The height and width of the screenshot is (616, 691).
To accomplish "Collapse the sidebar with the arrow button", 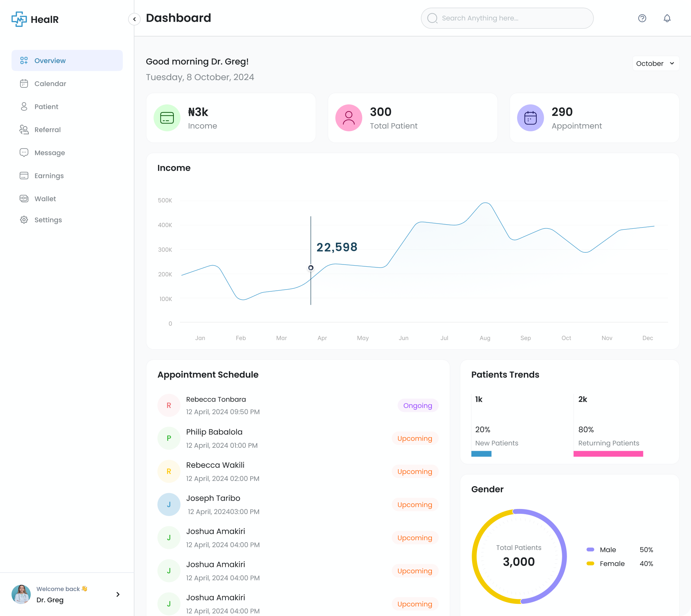I will pos(134,19).
